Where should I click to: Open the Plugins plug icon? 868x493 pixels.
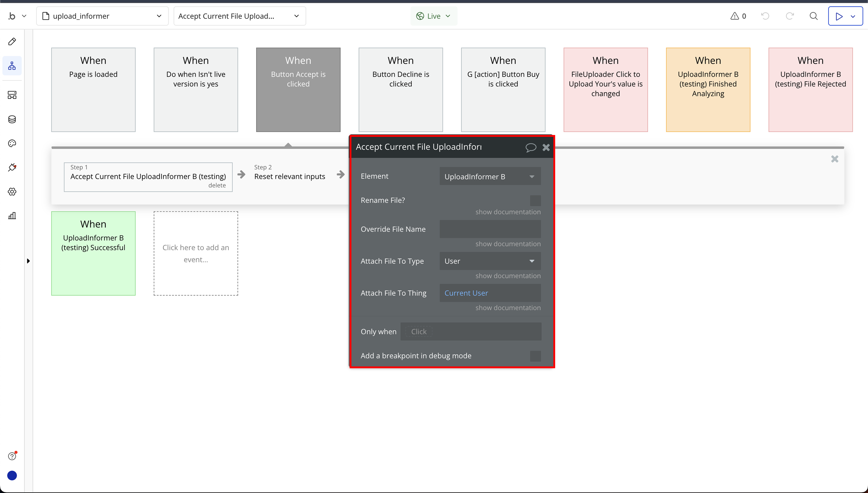pyautogui.click(x=12, y=167)
